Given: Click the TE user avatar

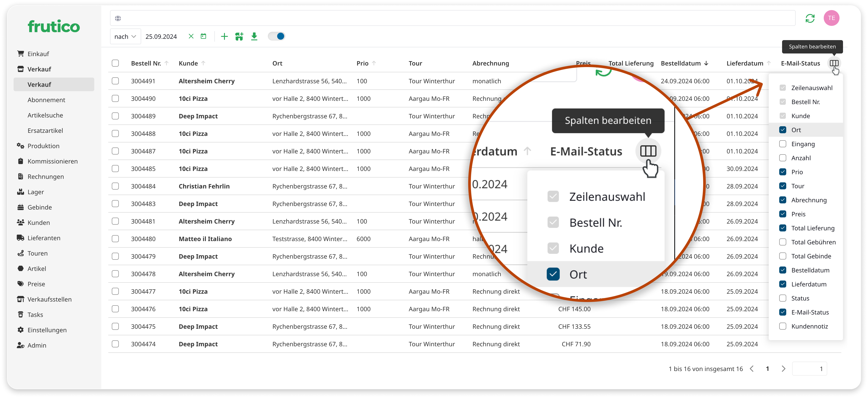Looking at the screenshot, I should point(831,18).
